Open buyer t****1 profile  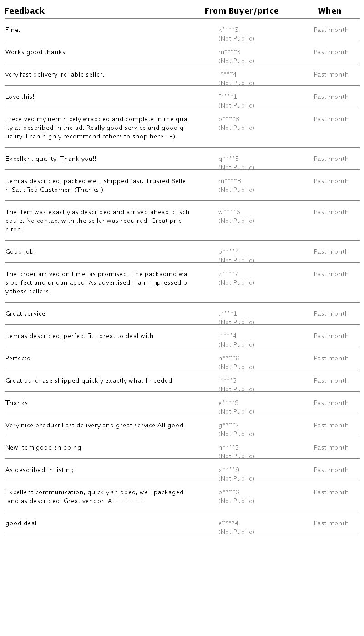pyautogui.click(x=227, y=314)
